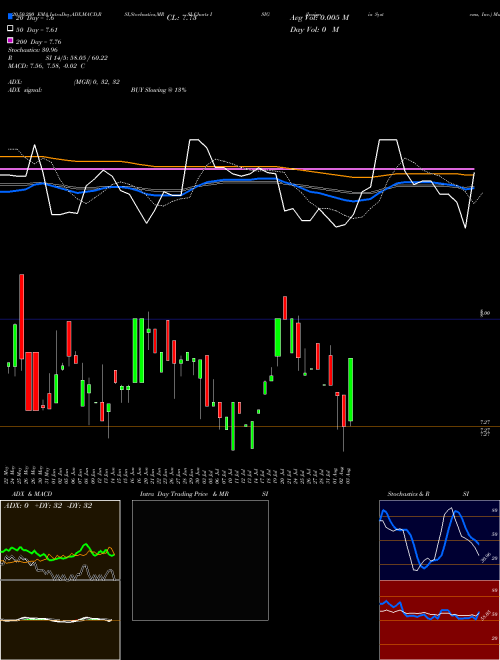500x660 pixels.
Task: Open the empty Intra Day Trading Price panel
Action: click(200, 560)
